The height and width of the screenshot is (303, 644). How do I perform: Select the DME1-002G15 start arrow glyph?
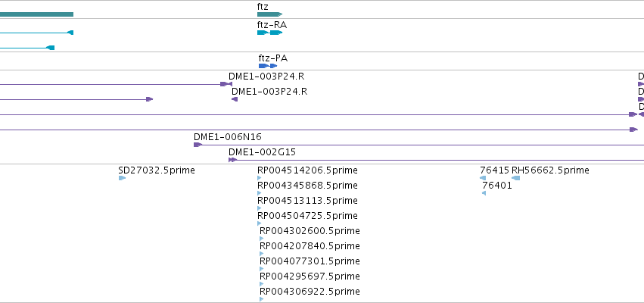tap(233, 160)
